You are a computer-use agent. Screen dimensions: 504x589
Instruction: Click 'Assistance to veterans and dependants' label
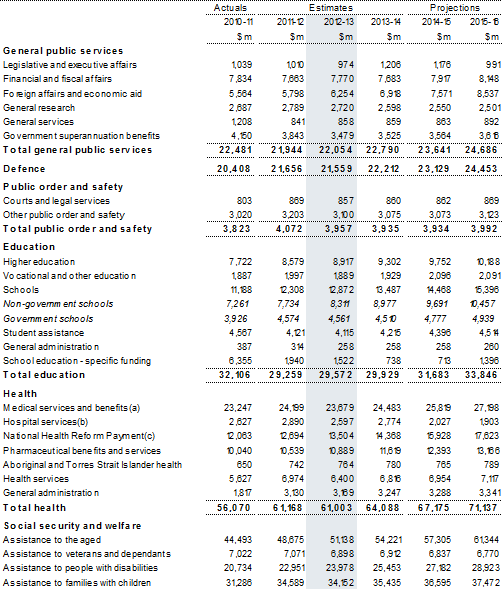(87, 554)
